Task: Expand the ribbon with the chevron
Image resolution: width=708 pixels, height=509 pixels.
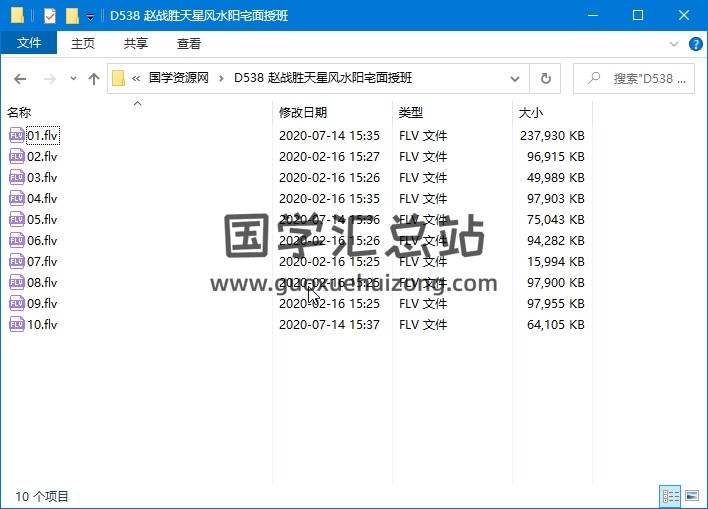Action: point(674,44)
